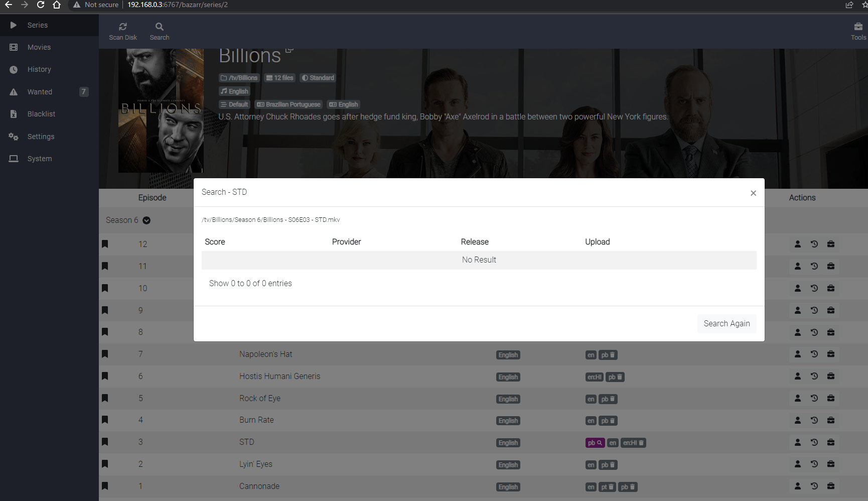Open manual search for episode 11

[x=798, y=266]
